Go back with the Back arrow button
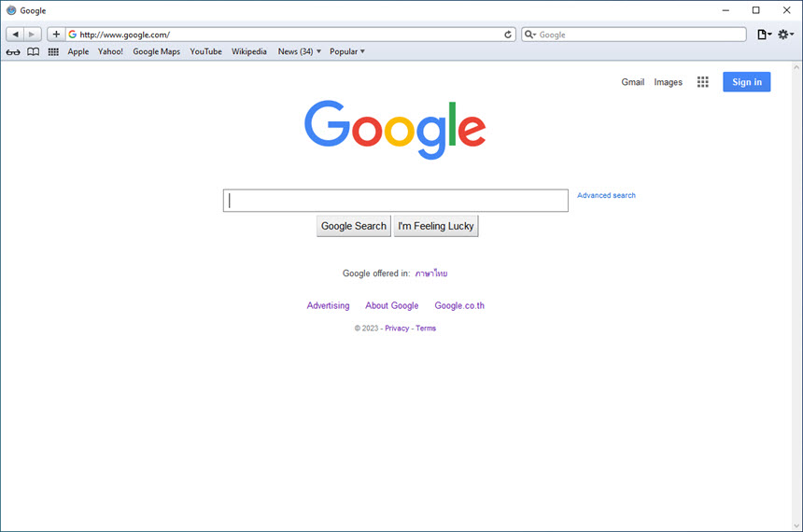The height and width of the screenshot is (532, 803). [15, 35]
